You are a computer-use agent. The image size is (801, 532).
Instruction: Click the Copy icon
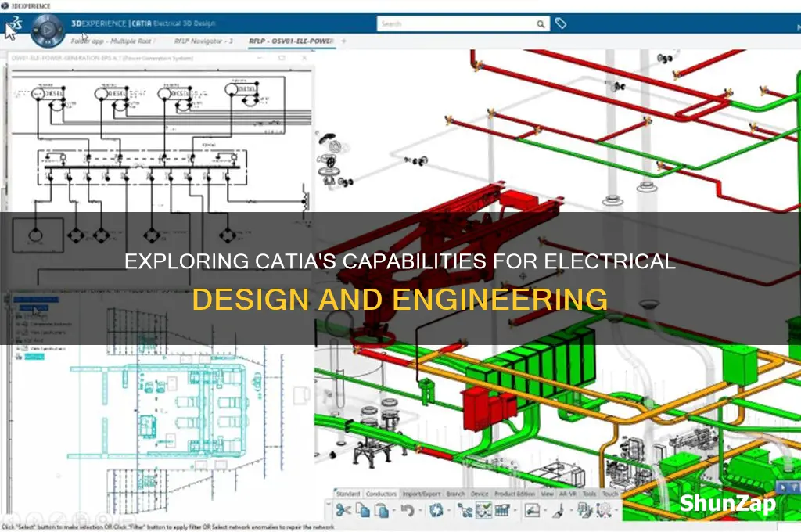363,510
